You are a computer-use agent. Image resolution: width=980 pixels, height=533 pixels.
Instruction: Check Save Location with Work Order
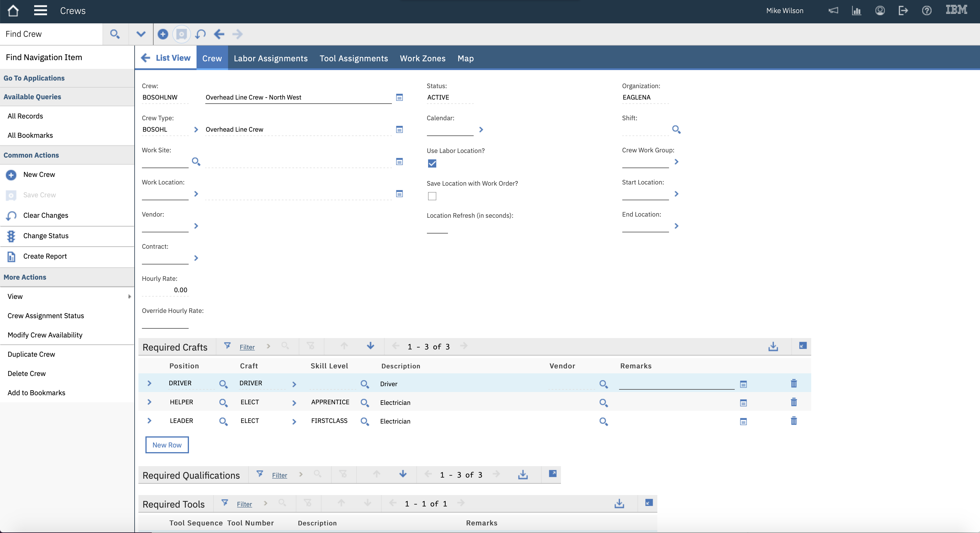pyautogui.click(x=432, y=196)
